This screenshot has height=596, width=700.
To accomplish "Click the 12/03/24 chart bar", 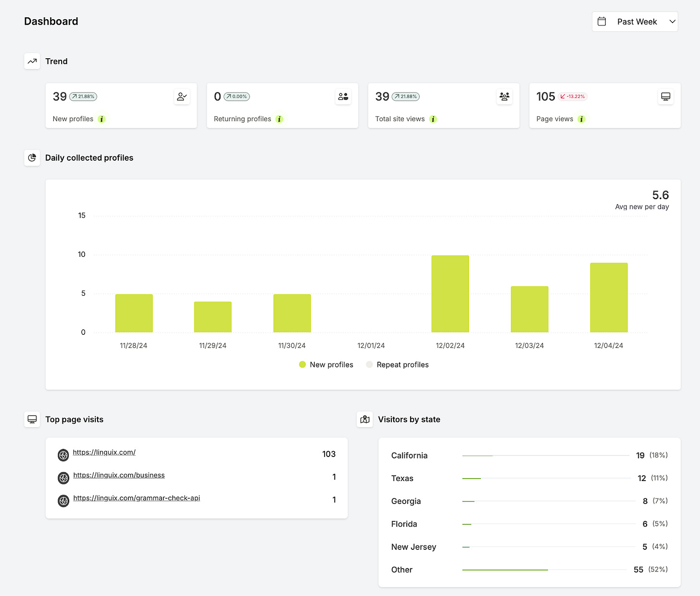I will [529, 309].
